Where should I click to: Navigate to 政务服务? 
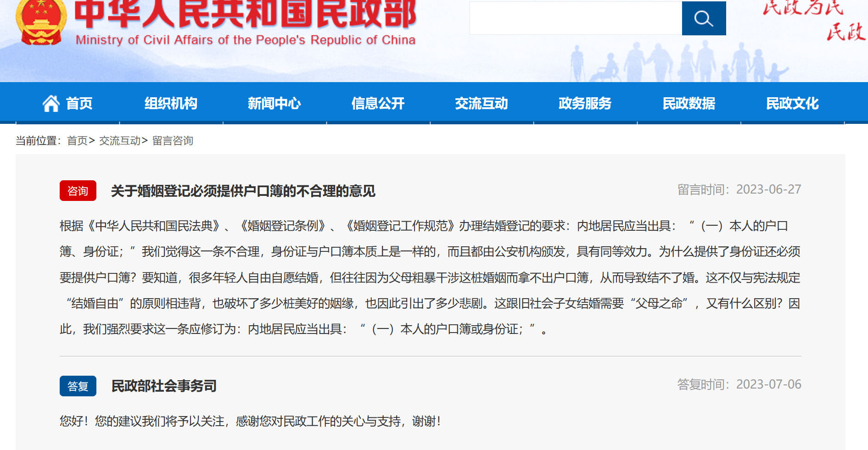585,104
